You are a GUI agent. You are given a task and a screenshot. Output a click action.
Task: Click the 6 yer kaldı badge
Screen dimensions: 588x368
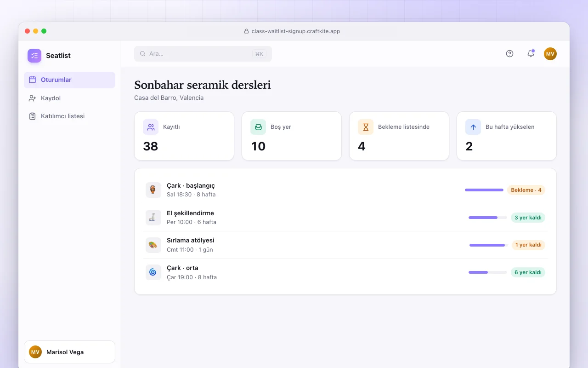click(528, 272)
